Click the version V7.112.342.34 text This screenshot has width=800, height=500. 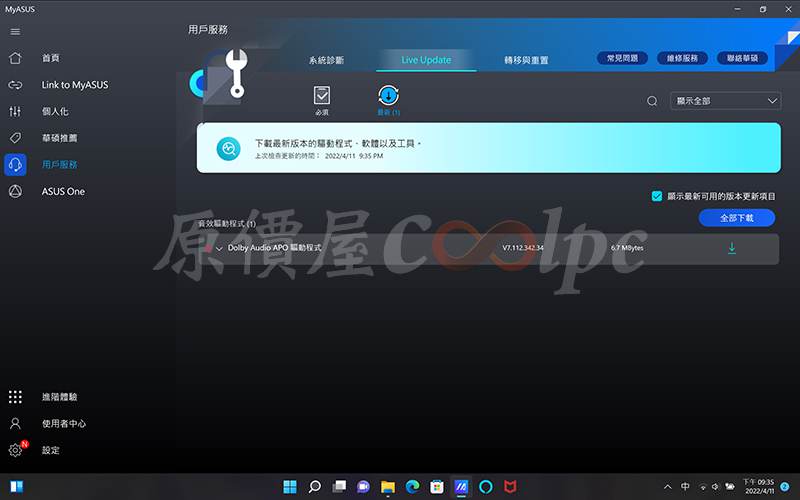click(523, 248)
